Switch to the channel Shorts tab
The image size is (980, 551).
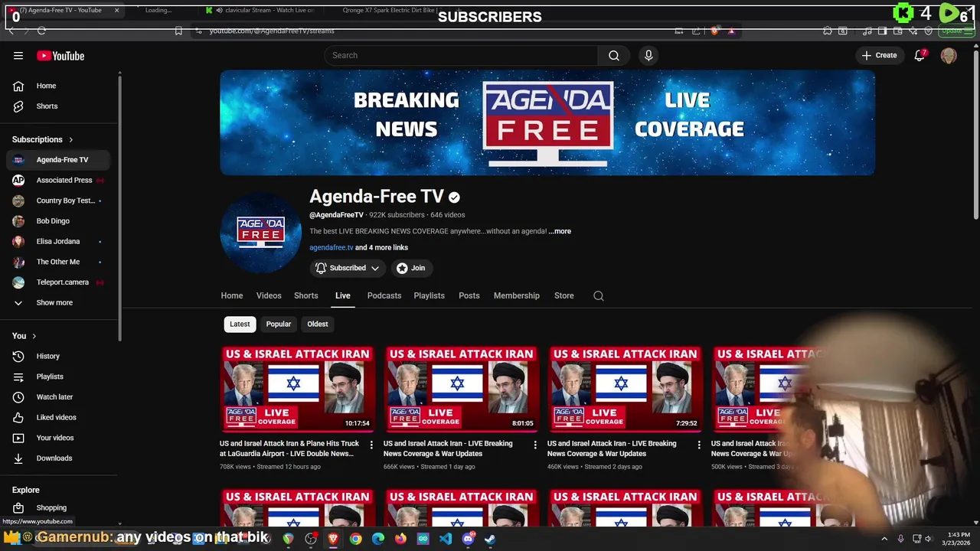click(x=306, y=295)
